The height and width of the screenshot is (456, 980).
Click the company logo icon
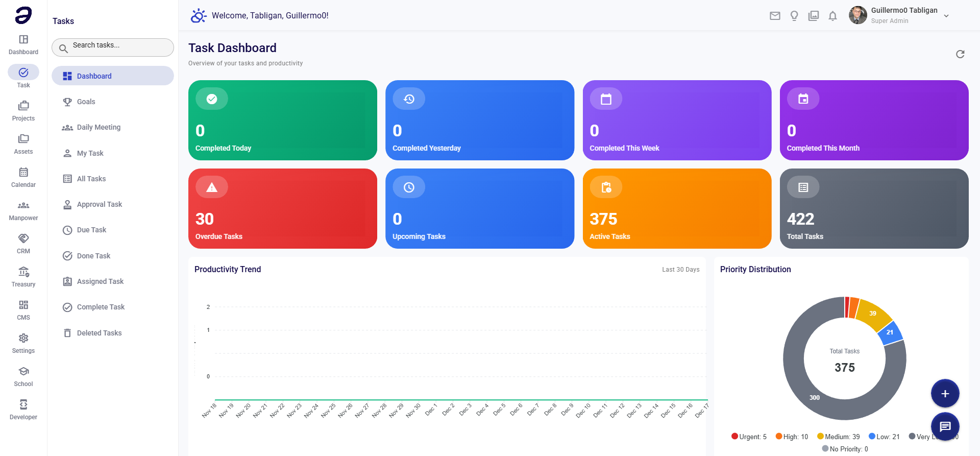[x=23, y=15]
